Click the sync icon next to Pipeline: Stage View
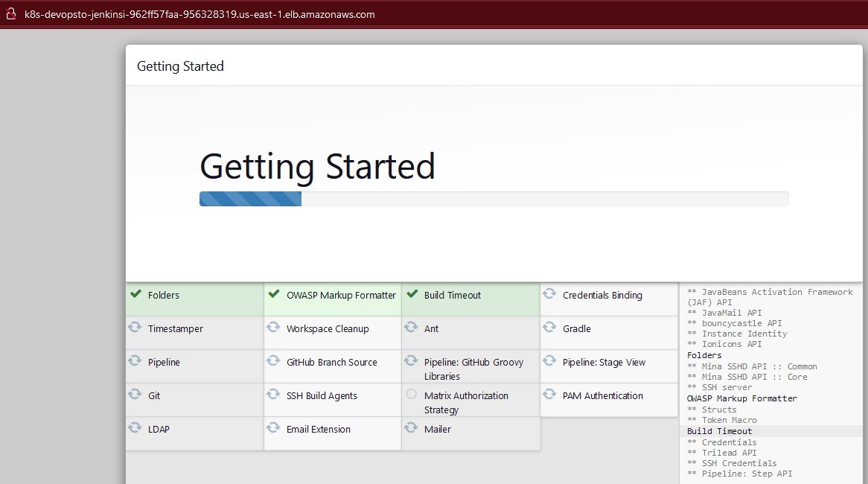The height and width of the screenshot is (484, 868). tap(549, 361)
